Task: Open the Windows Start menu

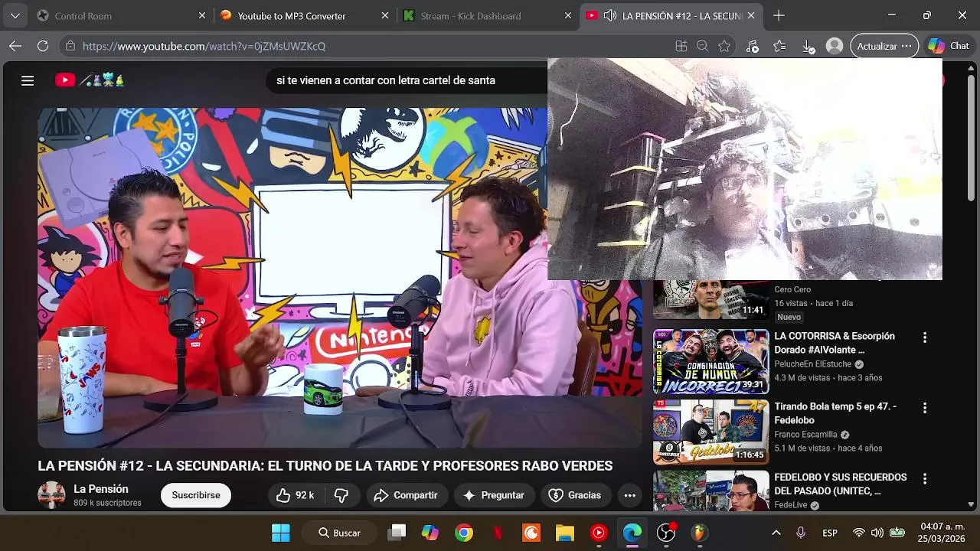Action: coord(281,533)
